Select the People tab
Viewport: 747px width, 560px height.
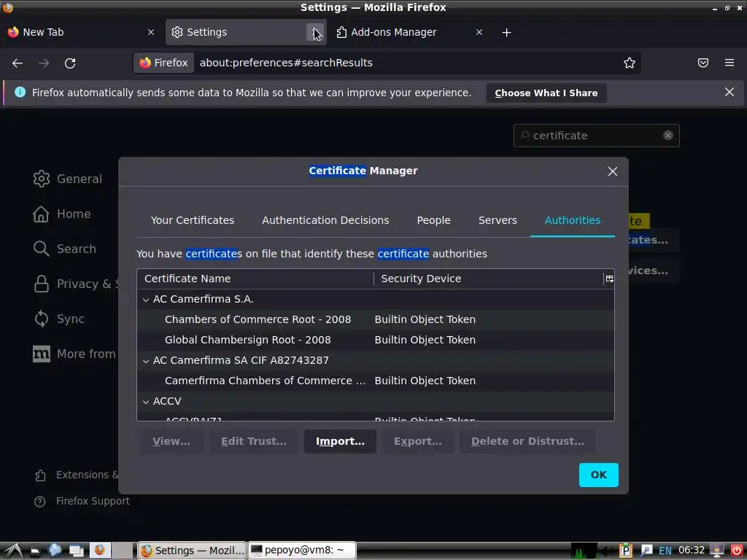433,220
